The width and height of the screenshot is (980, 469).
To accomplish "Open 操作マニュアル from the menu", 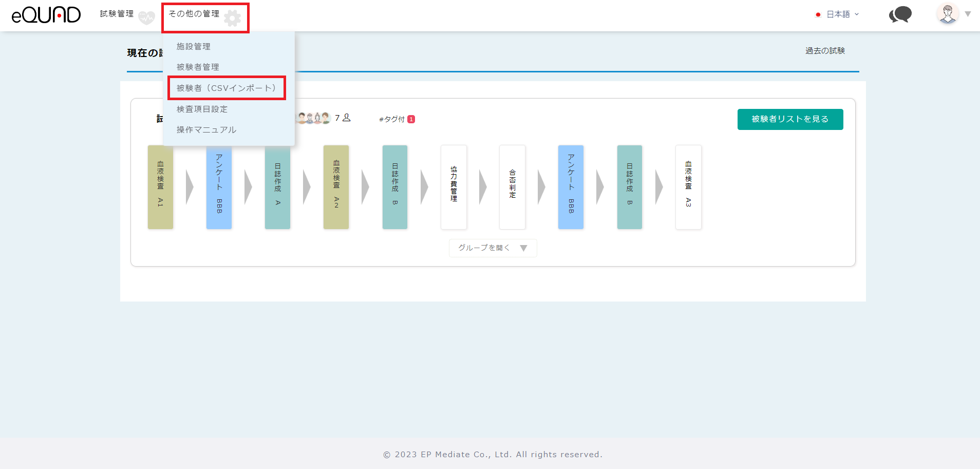I will point(206,129).
